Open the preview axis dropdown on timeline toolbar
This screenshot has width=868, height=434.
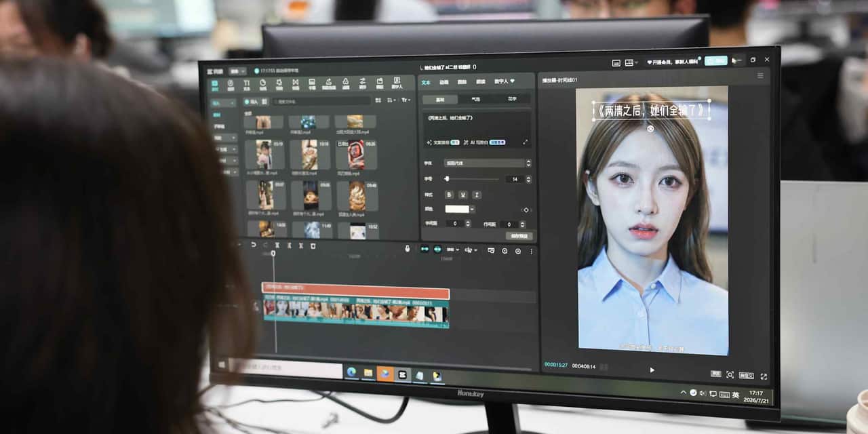[x=471, y=250]
